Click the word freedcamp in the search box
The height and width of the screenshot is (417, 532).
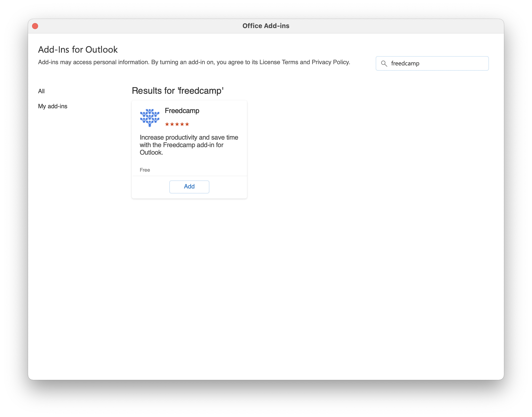405,64
